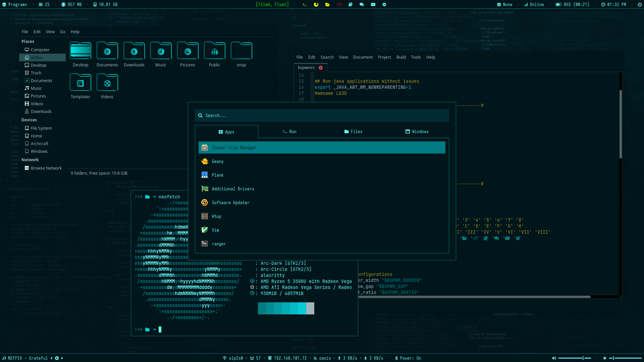Open the settings gear in top bar
The image size is (644, 362).
(384, 5)
